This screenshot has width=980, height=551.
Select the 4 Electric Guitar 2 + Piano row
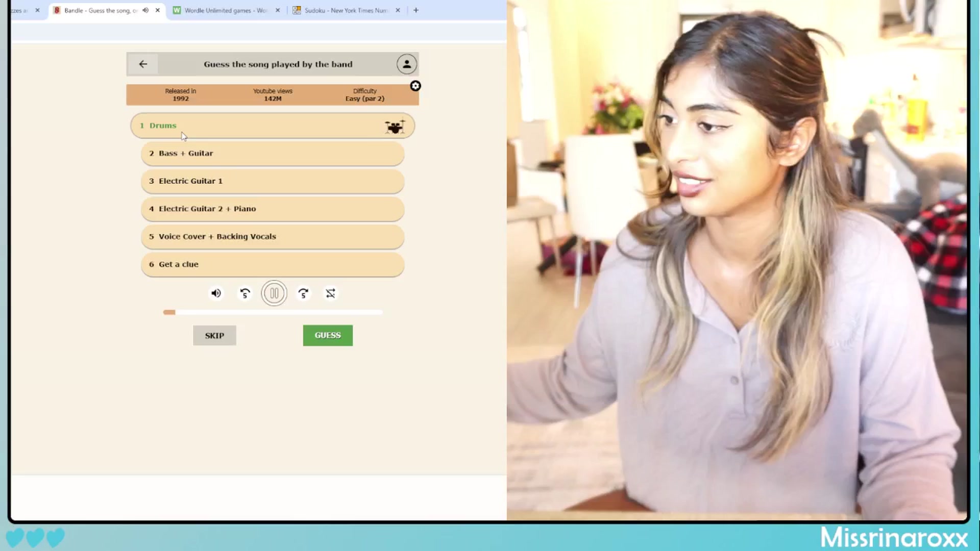click(273, 209)
